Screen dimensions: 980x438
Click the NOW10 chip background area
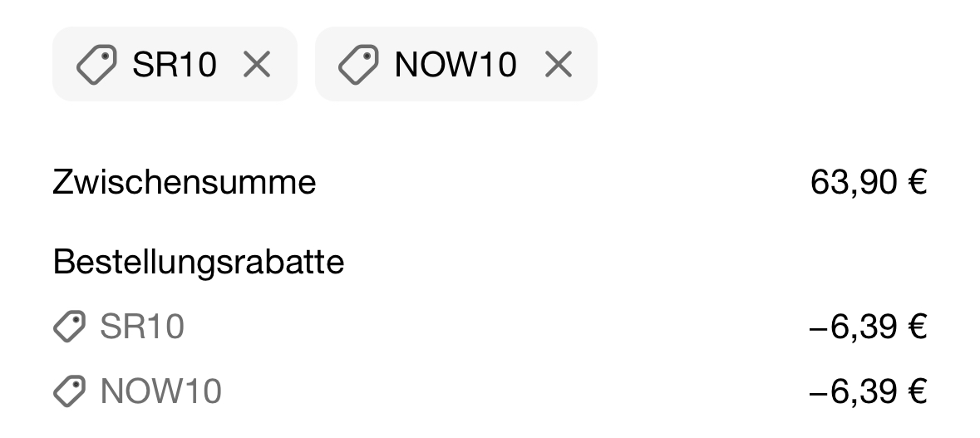(456, 64)
